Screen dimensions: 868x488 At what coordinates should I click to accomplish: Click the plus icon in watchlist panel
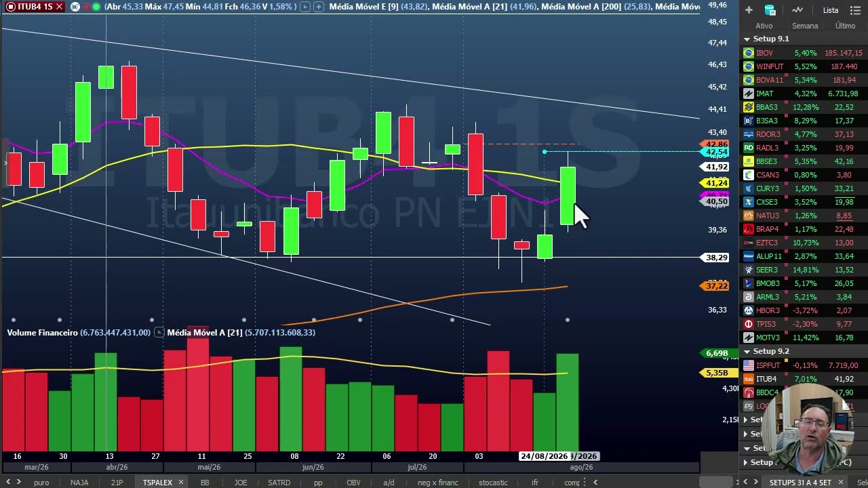(749, 10)
